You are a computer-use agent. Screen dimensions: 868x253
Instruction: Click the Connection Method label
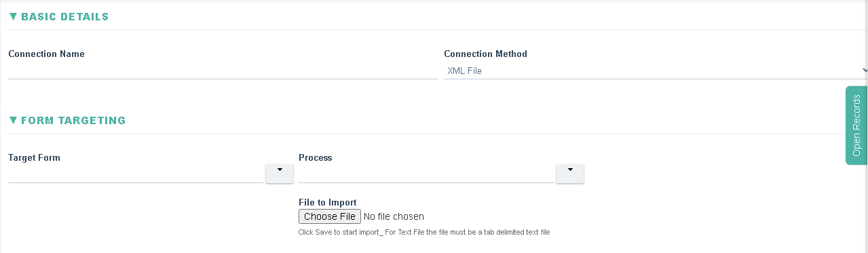485,54
